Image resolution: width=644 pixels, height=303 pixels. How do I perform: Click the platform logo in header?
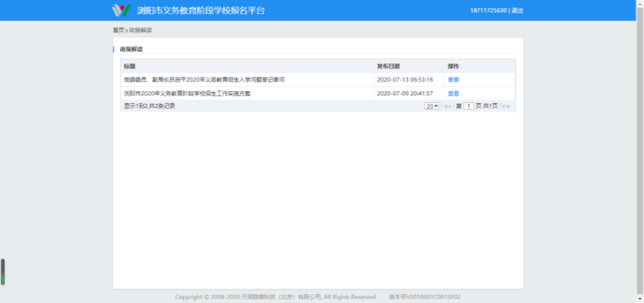click(122, 10)
